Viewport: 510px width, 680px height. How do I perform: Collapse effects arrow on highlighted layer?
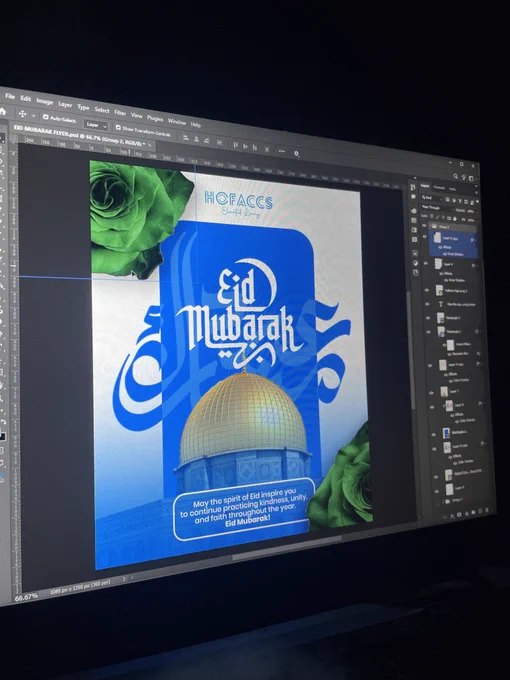point(476,240)
